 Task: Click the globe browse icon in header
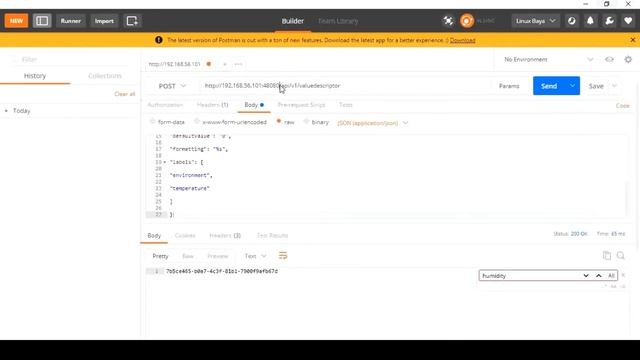click(571, 21)
